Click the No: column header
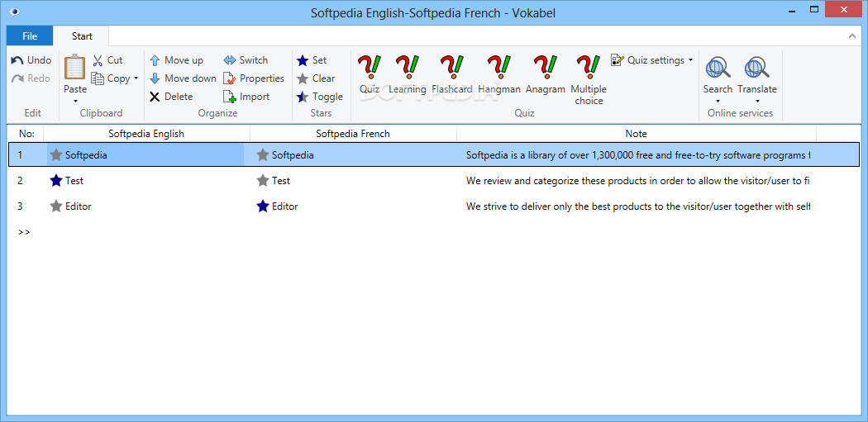 pyautogui.click(x=26, y=133)
